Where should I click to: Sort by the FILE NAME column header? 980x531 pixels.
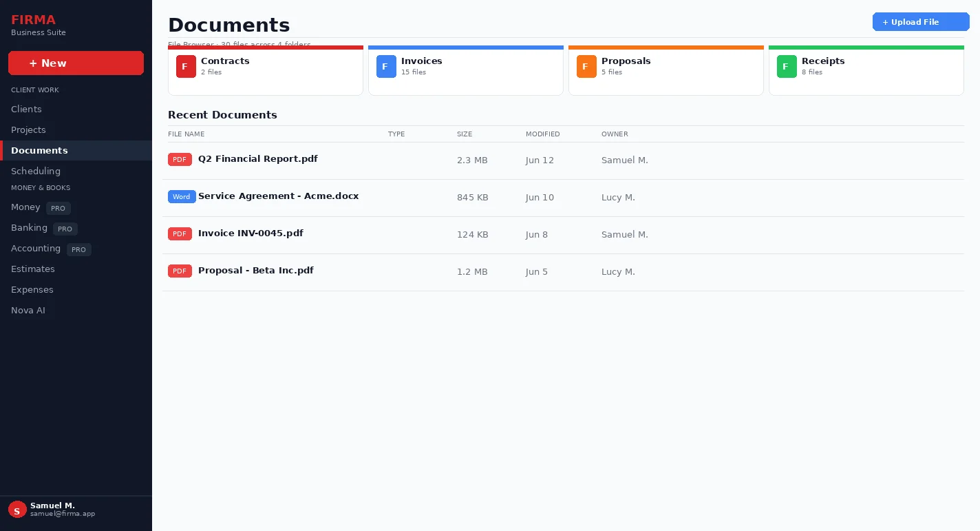tap(186, 134)
